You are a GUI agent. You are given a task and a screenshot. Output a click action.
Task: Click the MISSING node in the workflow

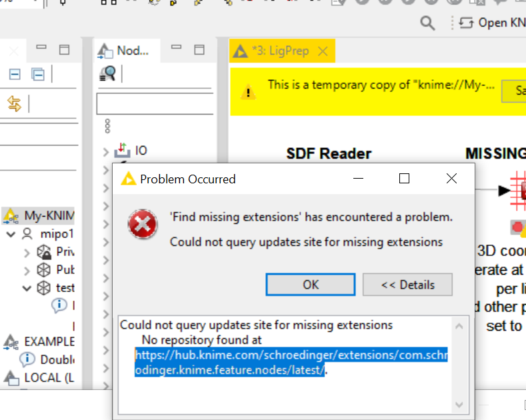pyautogui.click(x=518, y=191)
